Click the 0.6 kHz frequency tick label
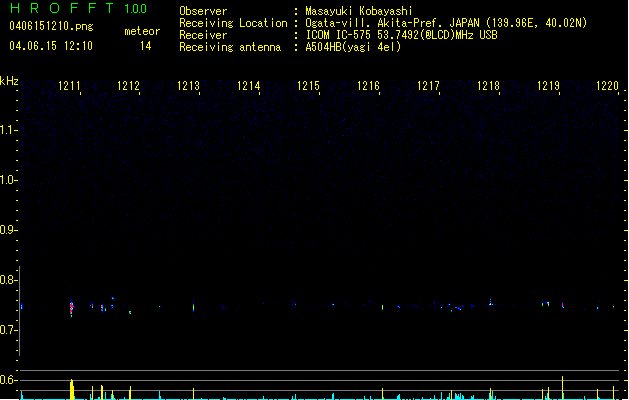The height and width of the screenshot is (400, 629). click(9, 380)
